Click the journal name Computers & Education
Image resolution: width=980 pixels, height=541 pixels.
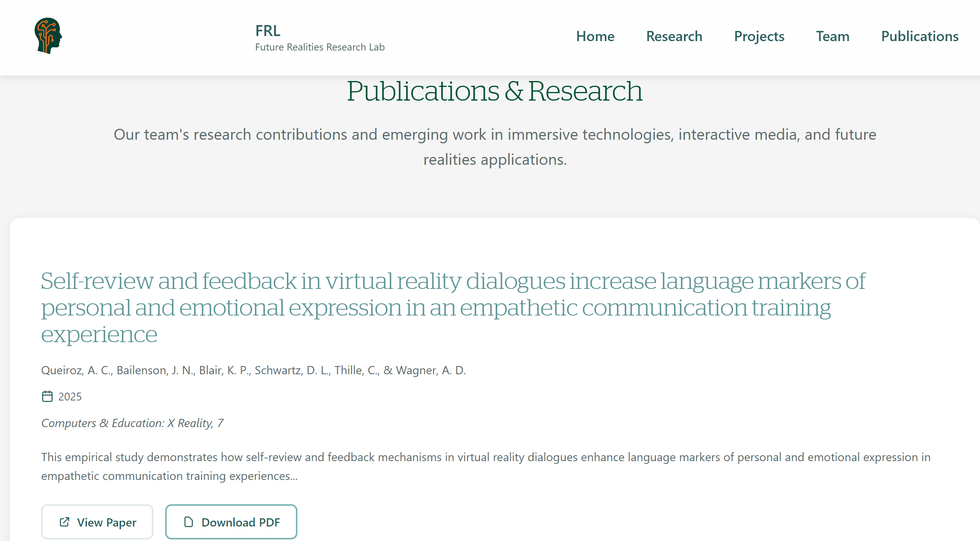tap(132, 423)
